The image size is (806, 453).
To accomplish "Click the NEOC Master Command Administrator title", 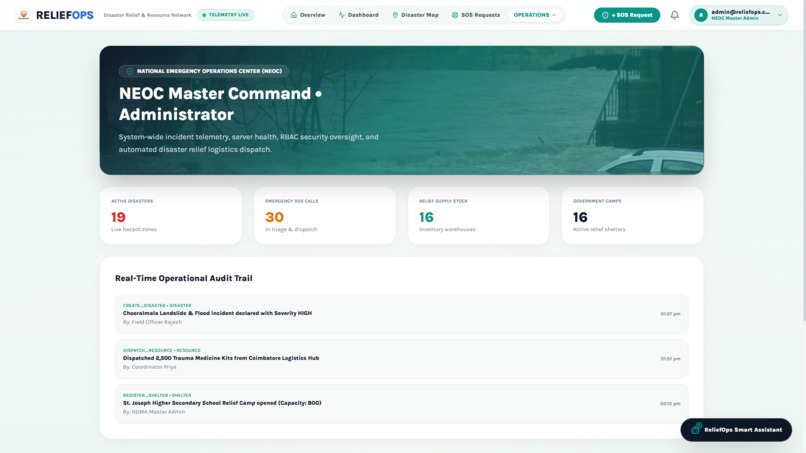I will coord(220,104).
